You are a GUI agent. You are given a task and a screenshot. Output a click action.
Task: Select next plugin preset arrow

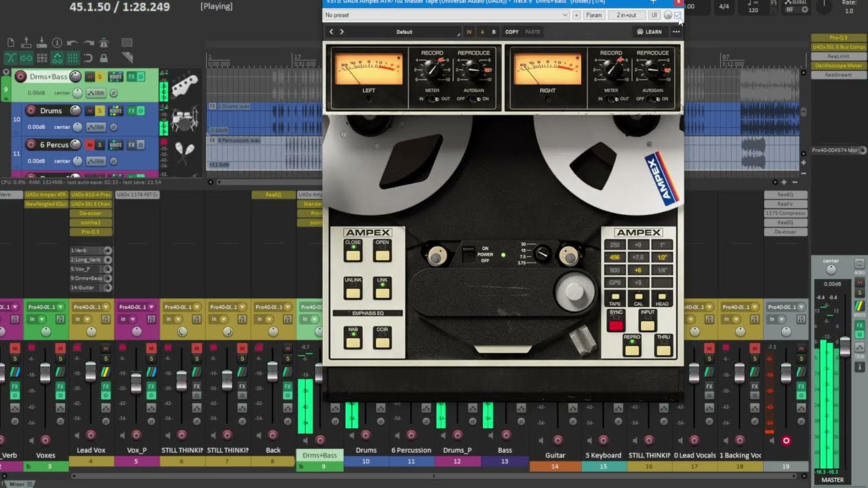[x=342, y=32]
